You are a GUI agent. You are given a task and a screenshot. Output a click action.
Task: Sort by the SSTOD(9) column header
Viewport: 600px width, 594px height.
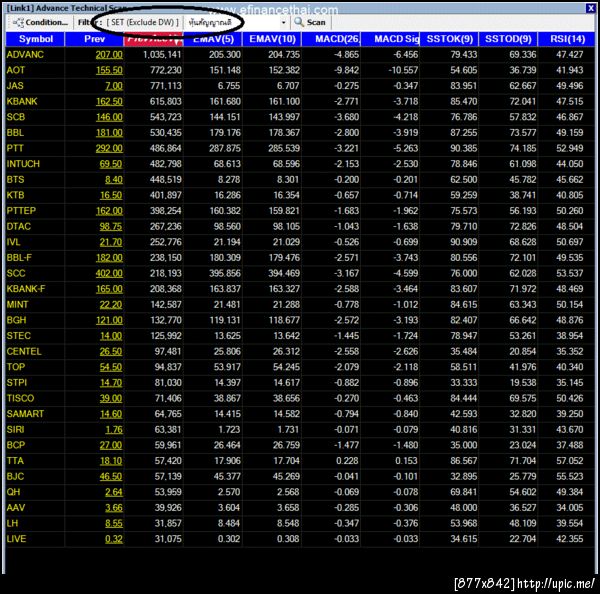click(508, 39)
